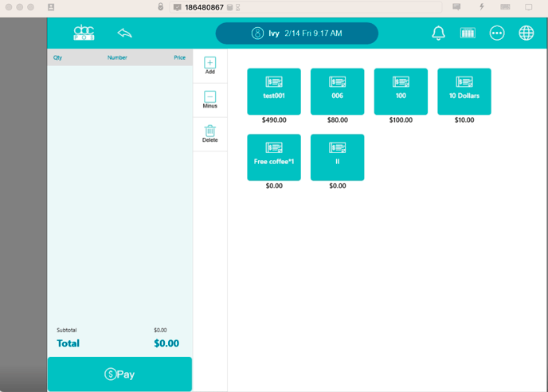This screenshot has height=392, width=548.
Task: Click the Delete trash icon
Action: [210, 133]
